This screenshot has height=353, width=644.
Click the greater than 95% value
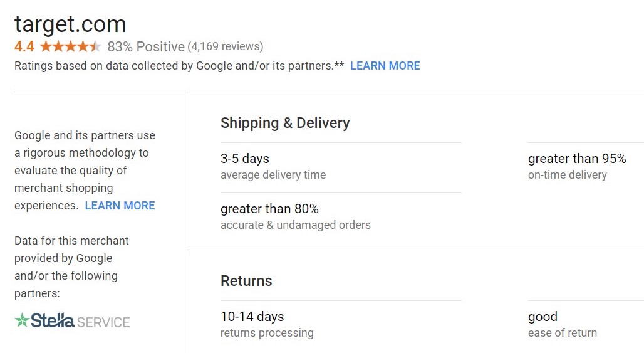577,159
